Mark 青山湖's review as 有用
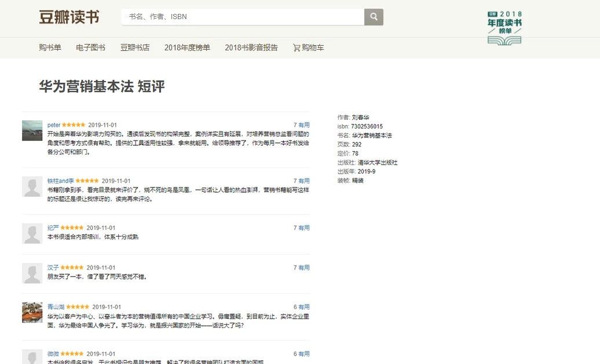Image resolution: width=600 pixels, height=364 pixels. coord(304,307)
